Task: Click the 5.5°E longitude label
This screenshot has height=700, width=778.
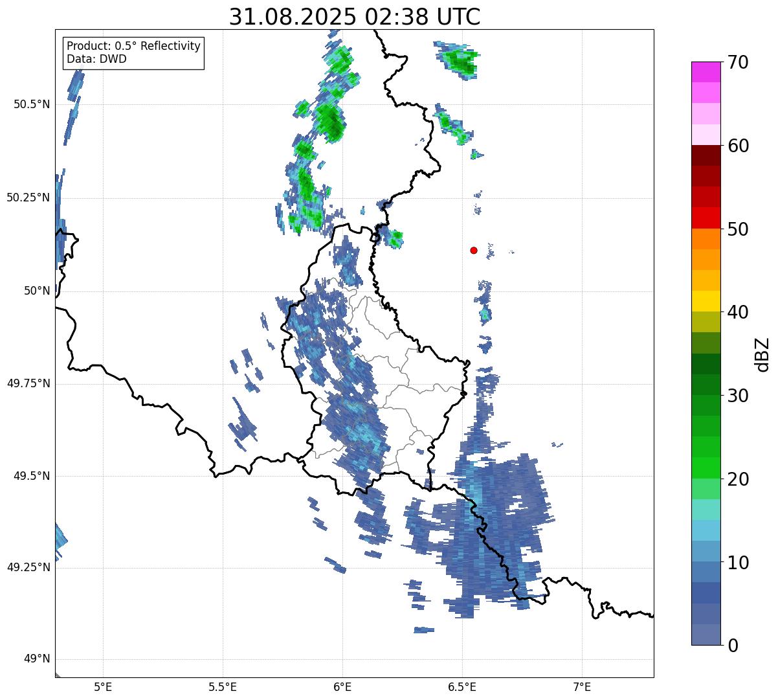Action: [x=223, y=687]
